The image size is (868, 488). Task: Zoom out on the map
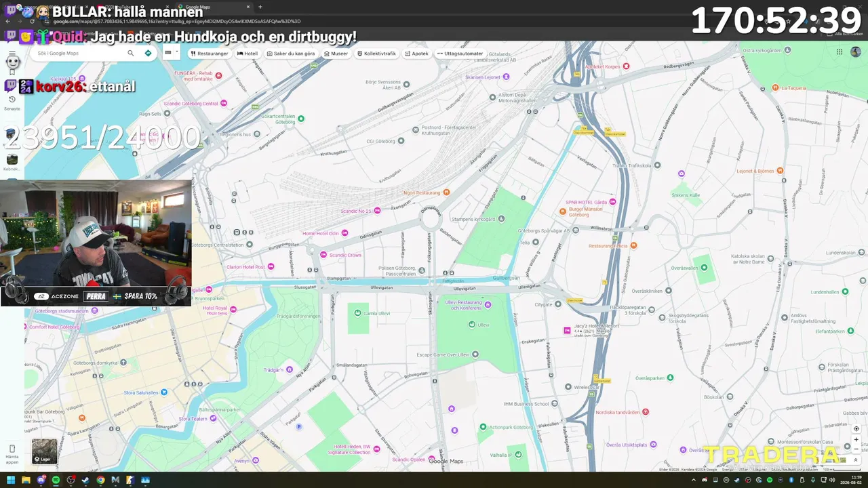(x=856, y=449)
